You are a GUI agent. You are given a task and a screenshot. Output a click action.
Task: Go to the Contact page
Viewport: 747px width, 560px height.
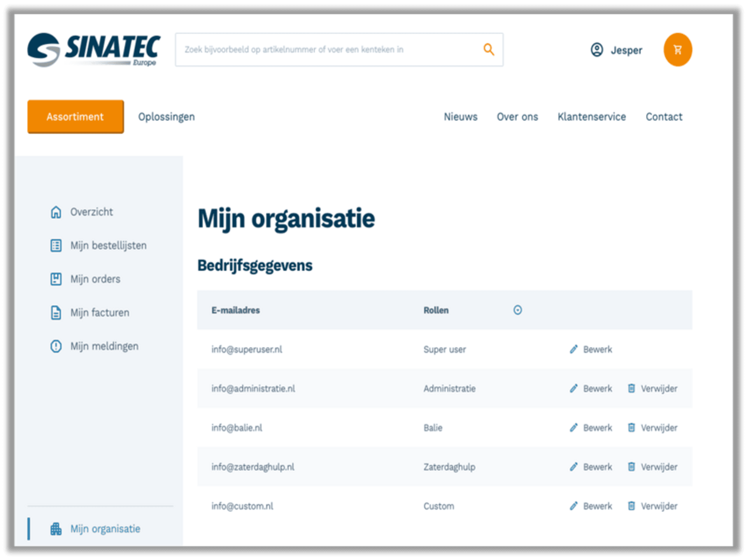[664, 117]
